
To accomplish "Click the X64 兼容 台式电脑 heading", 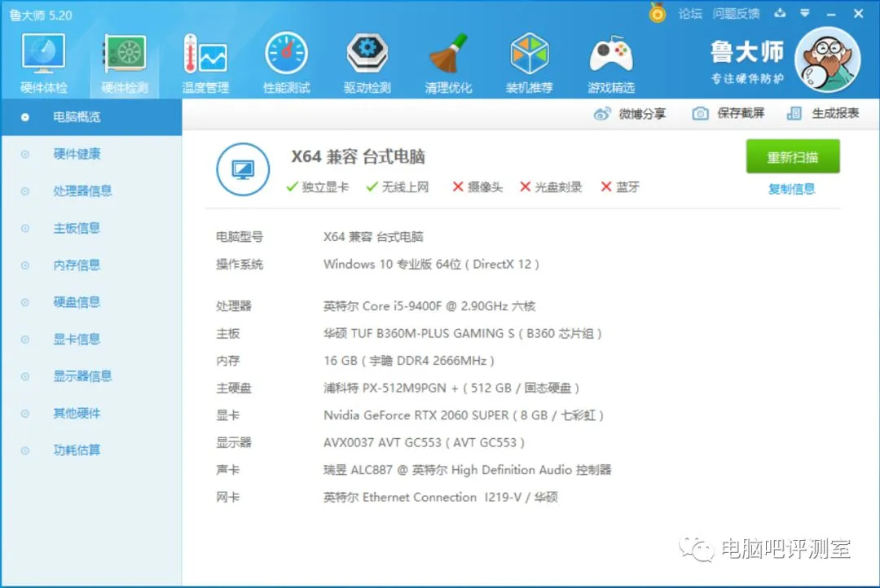I will (x=358, y=156).
